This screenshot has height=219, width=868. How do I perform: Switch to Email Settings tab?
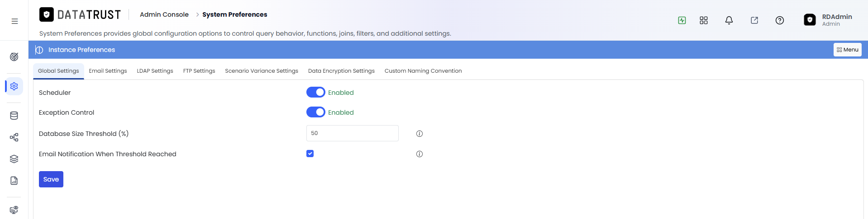(x=108, y=71)
